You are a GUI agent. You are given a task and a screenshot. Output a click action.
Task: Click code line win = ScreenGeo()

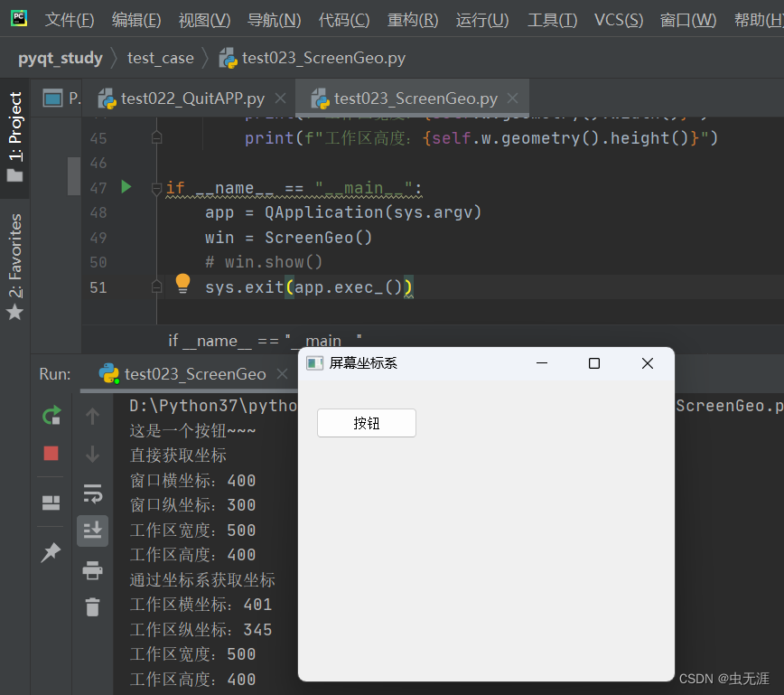click(288, 237)
